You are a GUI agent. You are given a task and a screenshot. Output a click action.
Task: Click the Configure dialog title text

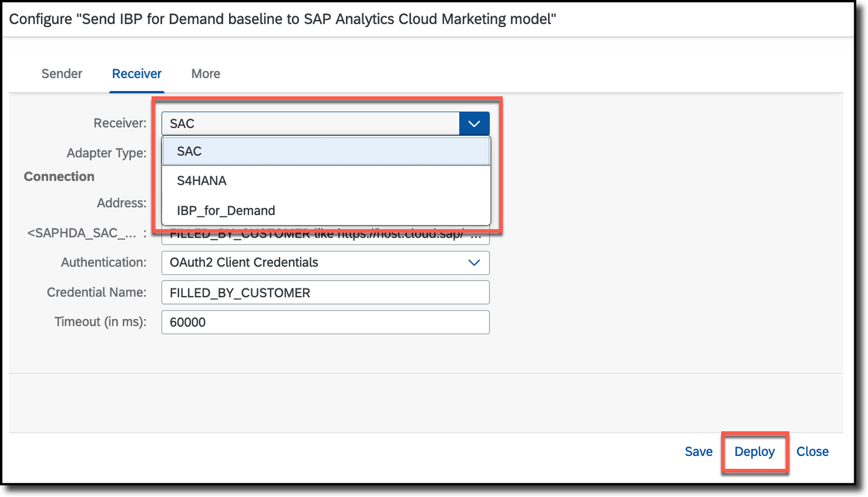283,19
